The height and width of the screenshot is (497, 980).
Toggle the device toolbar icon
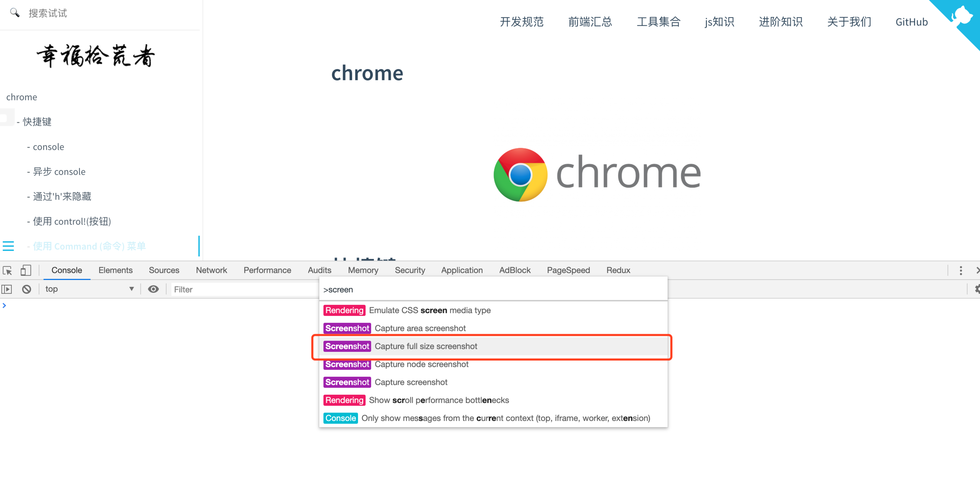pos(26,271)
